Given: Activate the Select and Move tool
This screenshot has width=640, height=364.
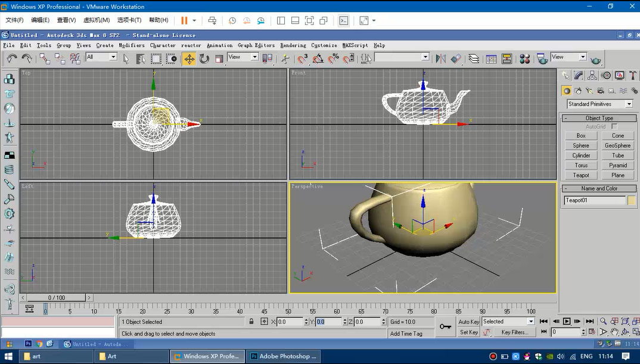Looking at the screenshot, I should [x=189, y=59].
